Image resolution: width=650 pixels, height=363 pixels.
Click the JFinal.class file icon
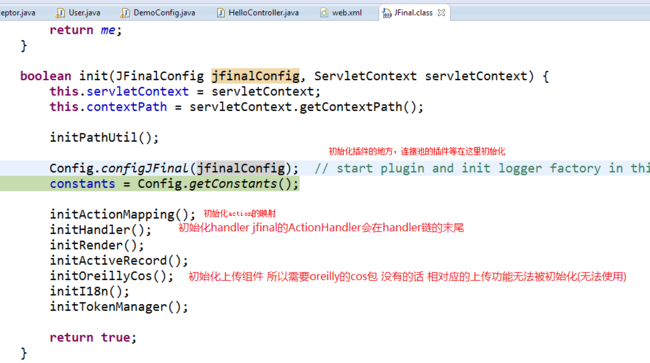click(386, 13)
